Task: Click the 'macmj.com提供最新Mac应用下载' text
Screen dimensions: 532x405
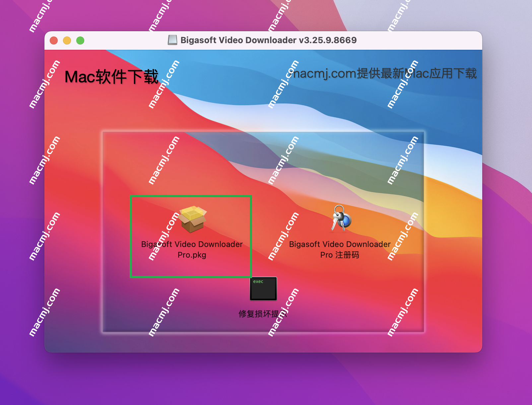Action: pyautogui.click(x=383, y=73)
